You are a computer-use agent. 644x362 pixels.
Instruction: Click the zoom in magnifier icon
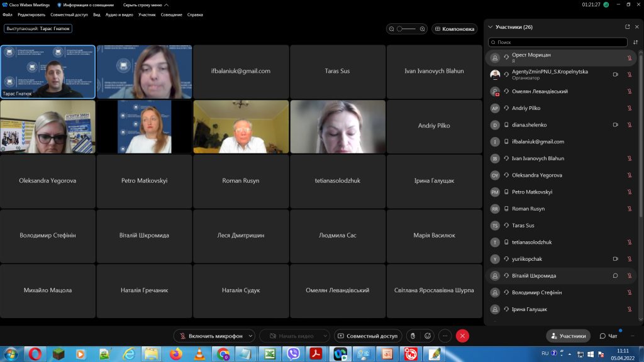pos(423,29)
